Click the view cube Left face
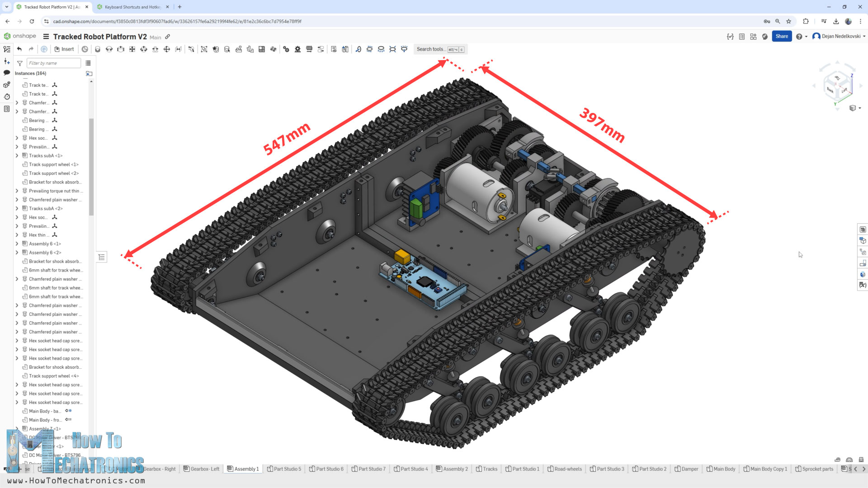Viewport: 868px width, 488px height. point(844,90)
